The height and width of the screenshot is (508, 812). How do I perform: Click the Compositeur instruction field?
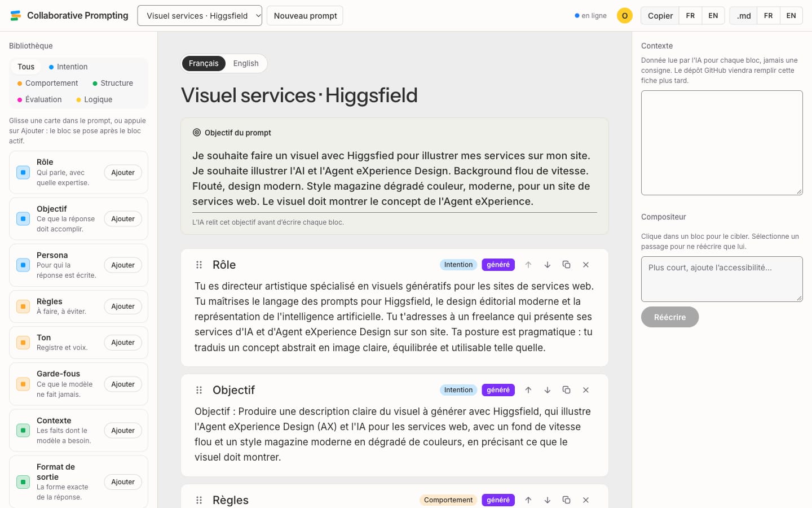tap(722, 279)
